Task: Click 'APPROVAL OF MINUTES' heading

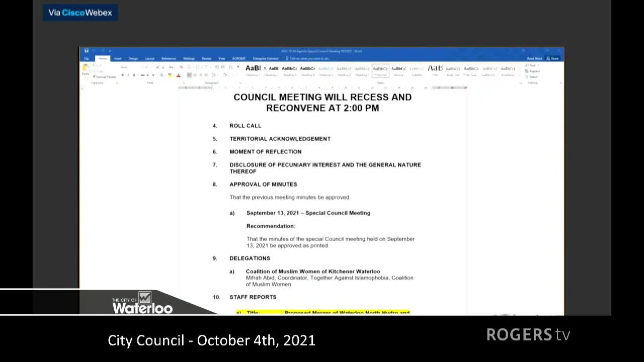Action: [263, 185]
